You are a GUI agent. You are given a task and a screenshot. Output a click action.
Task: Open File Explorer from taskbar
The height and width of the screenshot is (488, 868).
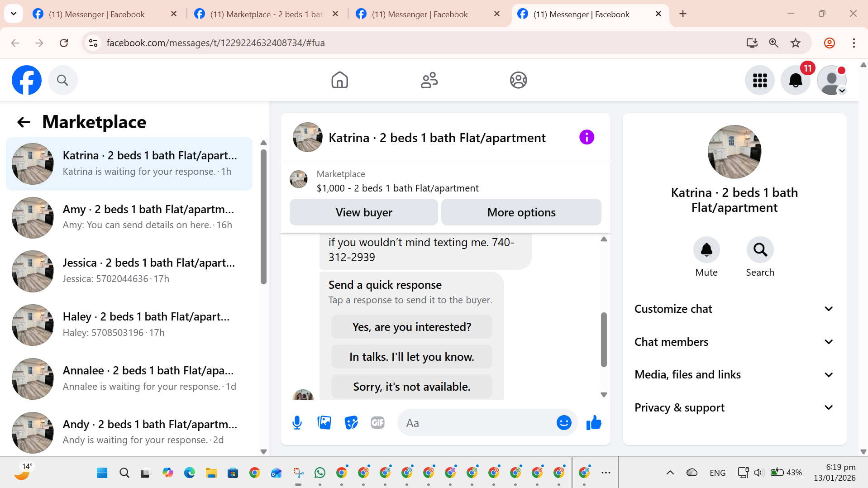click(x=211, y=473)
